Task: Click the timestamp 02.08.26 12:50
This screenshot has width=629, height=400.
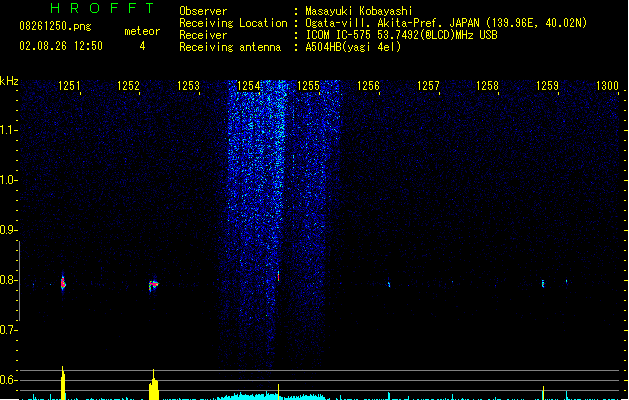Action: 61,46
